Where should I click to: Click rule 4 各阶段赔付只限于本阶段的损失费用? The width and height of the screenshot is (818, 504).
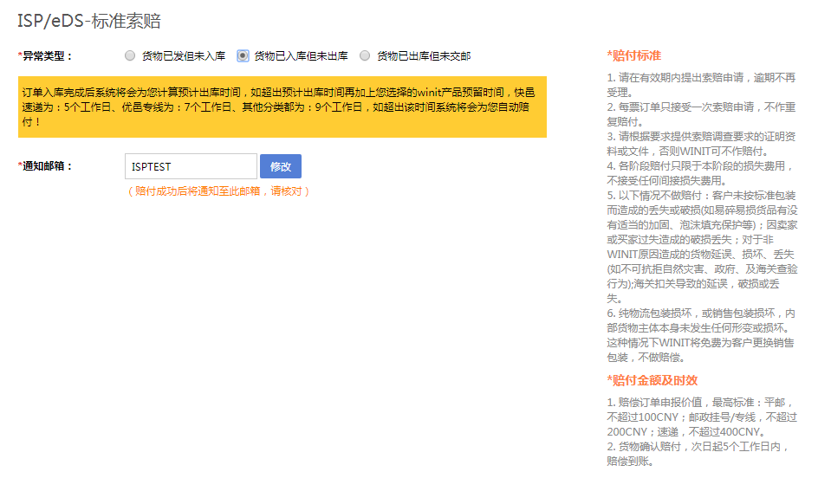point(701,173)
